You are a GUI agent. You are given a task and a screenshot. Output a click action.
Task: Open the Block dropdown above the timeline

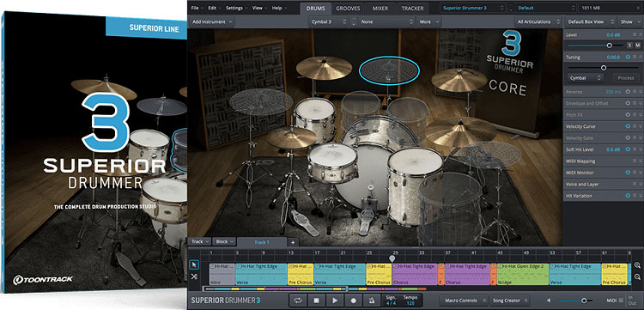click(x=224, y=242)
